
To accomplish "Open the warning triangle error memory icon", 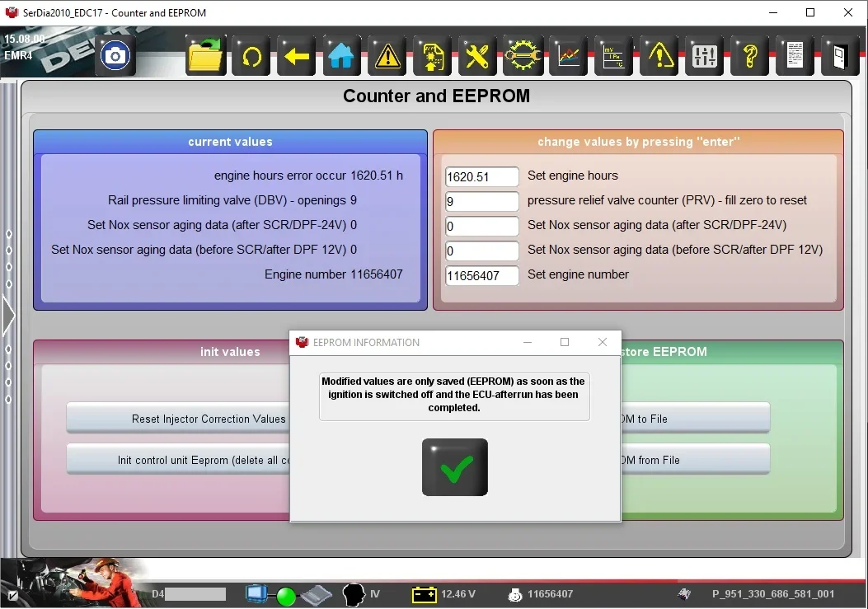I will (x=387, y=56).
